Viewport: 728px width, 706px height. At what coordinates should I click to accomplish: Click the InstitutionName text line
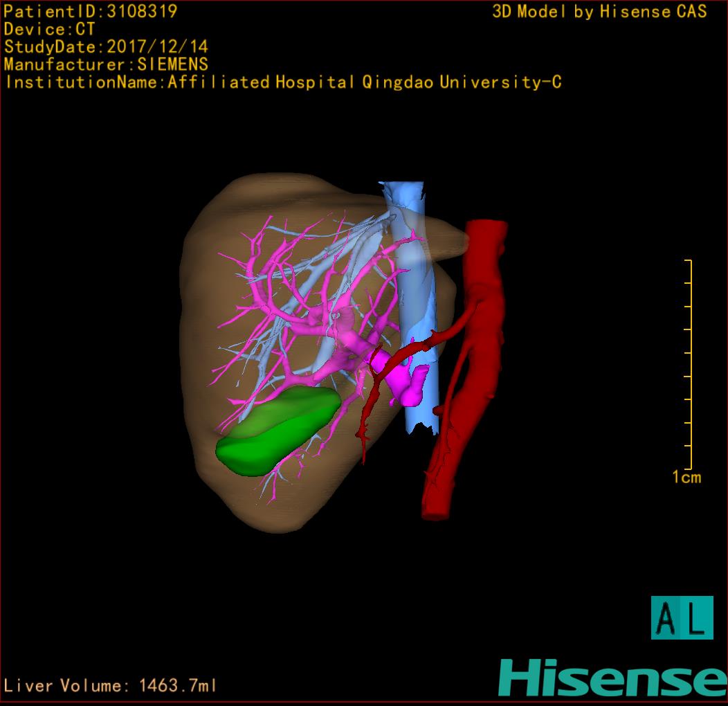282,82
